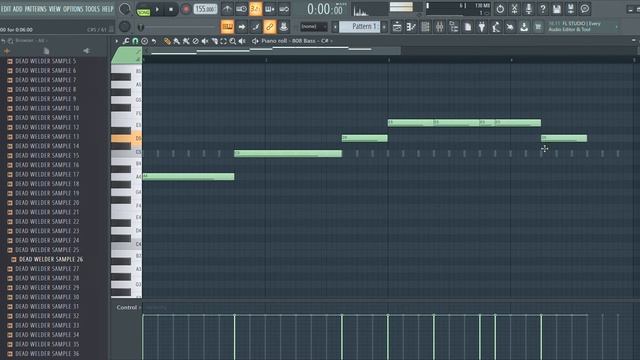
Task: Open the Playlist window icon
Action: pyautogui.click(x=397, y=27)
